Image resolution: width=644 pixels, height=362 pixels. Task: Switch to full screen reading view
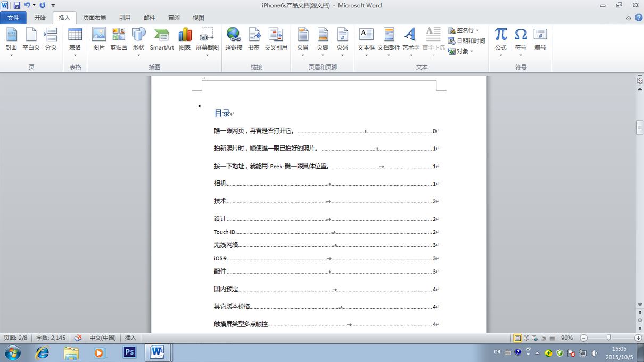(526, 338)
